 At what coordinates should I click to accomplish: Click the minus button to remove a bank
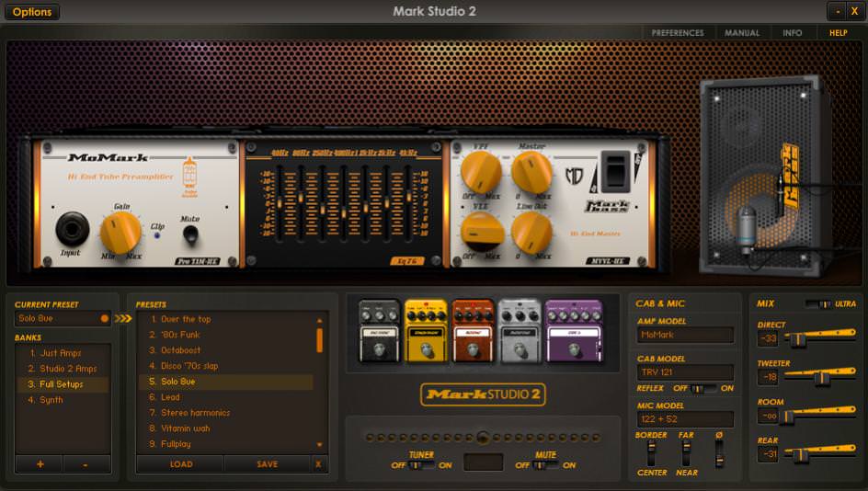[86, 464]
